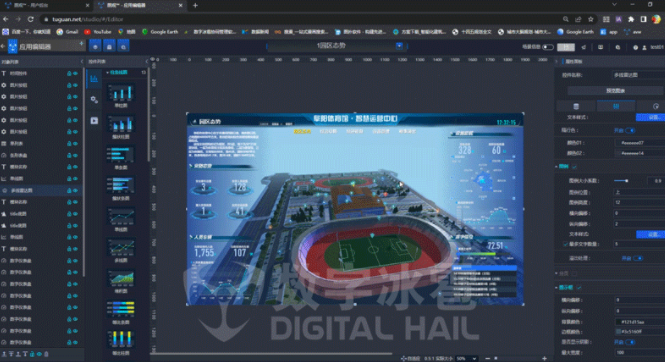This screenshot has width=665, height=362.
Task: Open a new browser tab with the plus
Action: pos(195,6)
